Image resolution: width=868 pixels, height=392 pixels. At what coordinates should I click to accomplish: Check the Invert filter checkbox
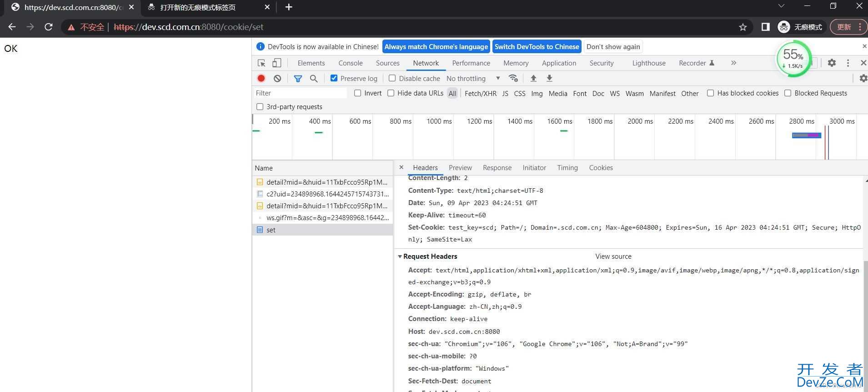coord(358,93)
